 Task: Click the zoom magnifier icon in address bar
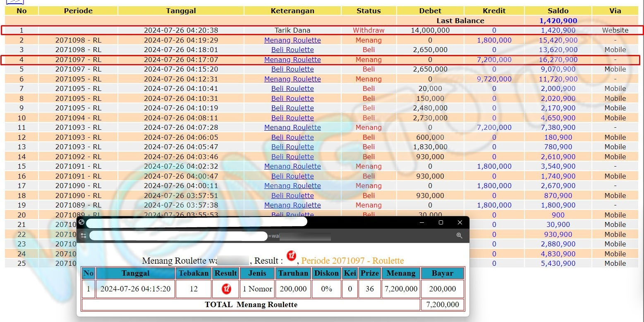tap(459, 236)
